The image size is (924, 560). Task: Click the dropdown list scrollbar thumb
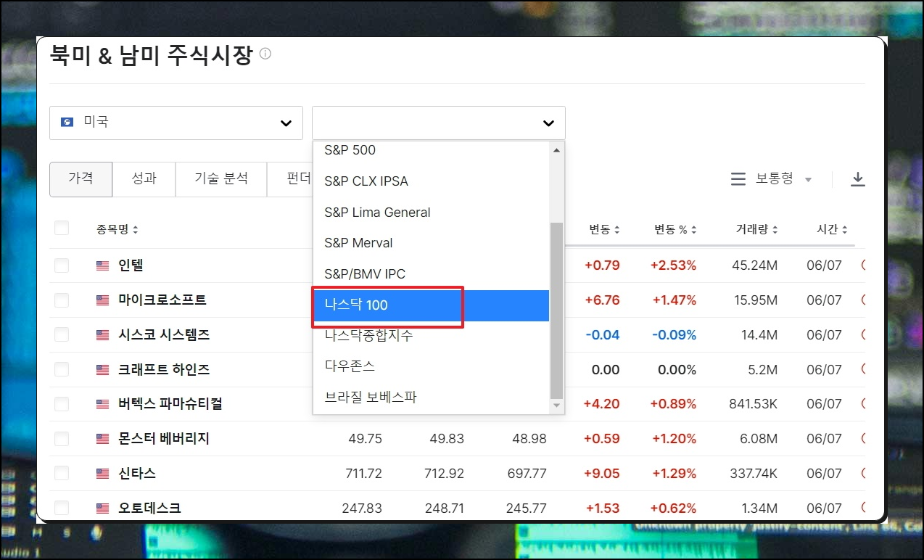pos(556,310)
